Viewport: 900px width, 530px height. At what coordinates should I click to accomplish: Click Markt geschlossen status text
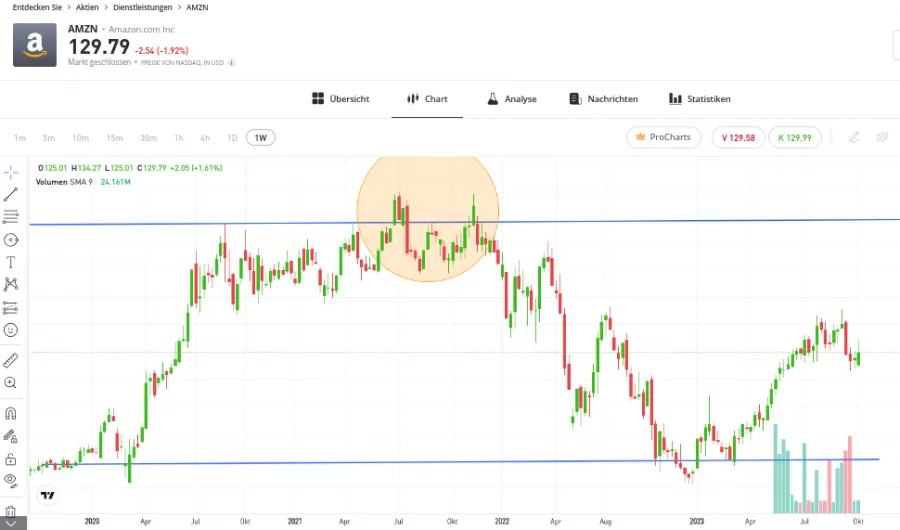pyautogui.click(x=99, y=62)
